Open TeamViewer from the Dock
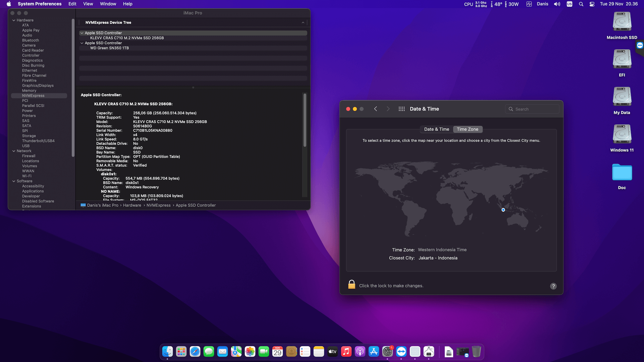The height and width of the screenshot is (362, 644). (401, 352)
